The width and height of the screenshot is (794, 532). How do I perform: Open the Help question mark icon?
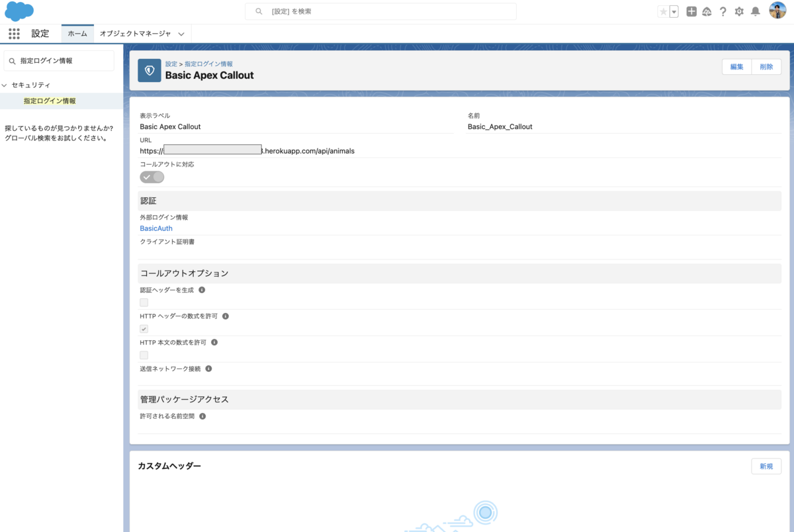coord(723,11)
